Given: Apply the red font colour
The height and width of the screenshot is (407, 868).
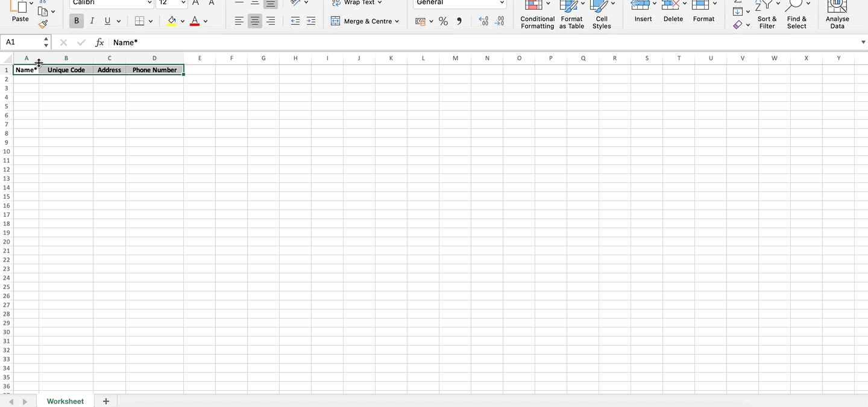Looking at the screenshot, I should pos(195,21).
